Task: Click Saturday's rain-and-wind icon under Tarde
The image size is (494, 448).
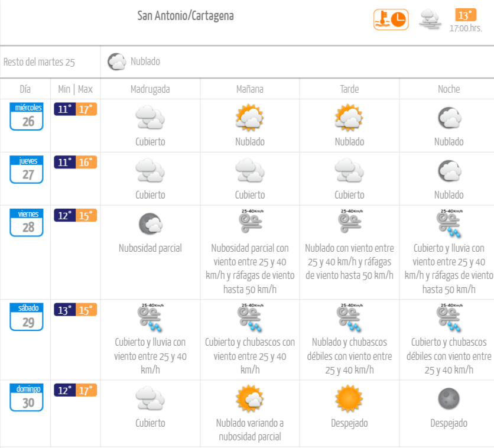Action: pos(349,317)
